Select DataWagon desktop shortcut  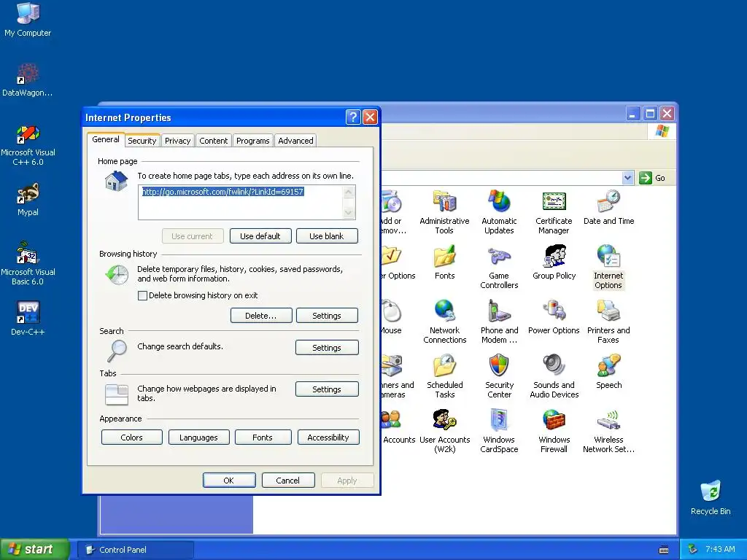click(x=28, y=79)
